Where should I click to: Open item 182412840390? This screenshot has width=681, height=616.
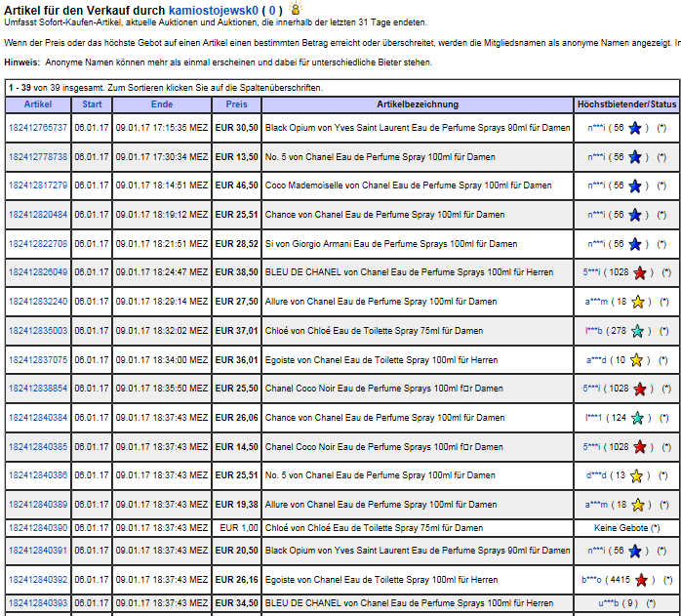pyautogui.click(x=38, y=528)
